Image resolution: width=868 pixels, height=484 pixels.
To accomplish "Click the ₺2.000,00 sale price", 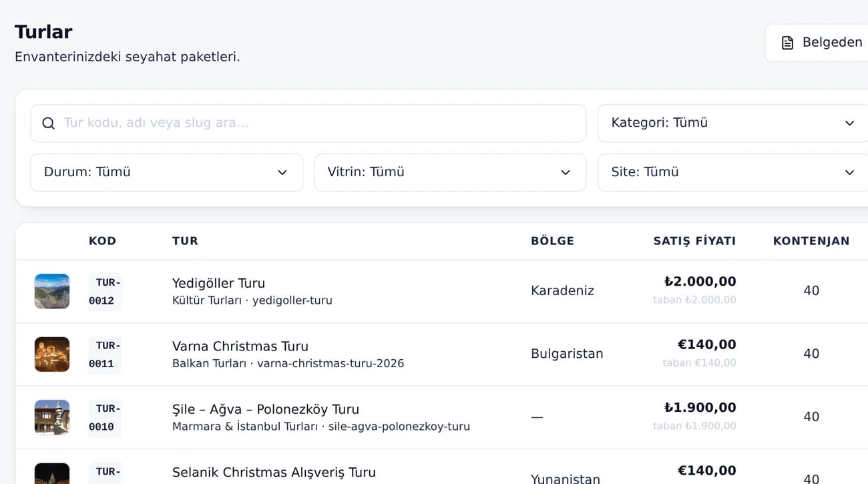I will [700, 282].
